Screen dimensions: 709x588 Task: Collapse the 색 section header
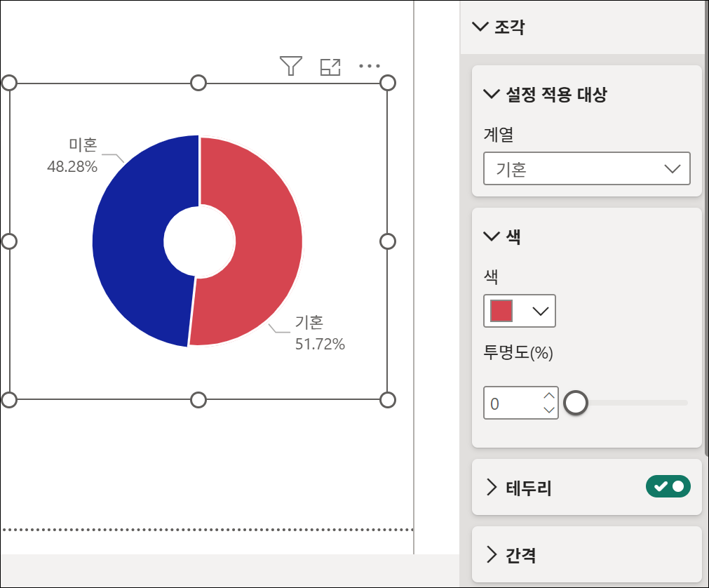tap(502, 236)
